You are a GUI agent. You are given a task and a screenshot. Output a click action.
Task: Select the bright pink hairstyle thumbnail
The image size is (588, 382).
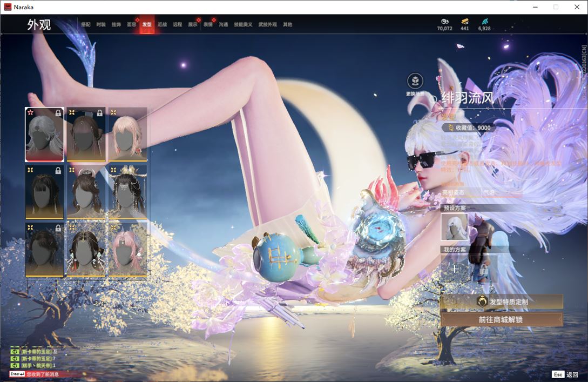click(128, 250)
